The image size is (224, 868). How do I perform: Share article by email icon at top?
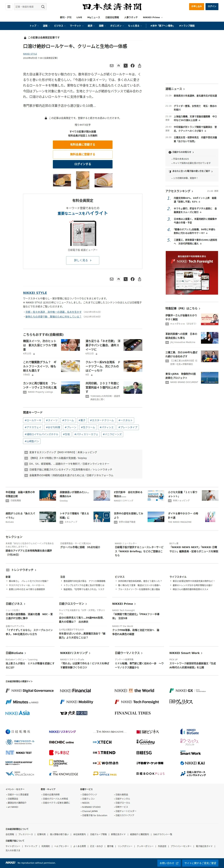(111, 66)
